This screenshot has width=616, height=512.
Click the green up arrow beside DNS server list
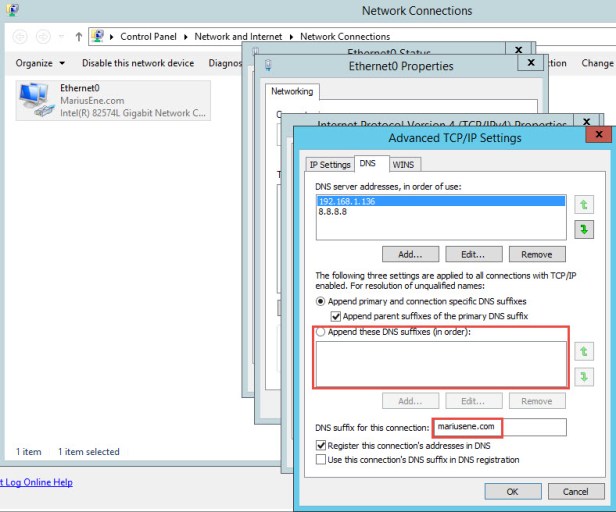pyautogui.click(x=584, y=204)
